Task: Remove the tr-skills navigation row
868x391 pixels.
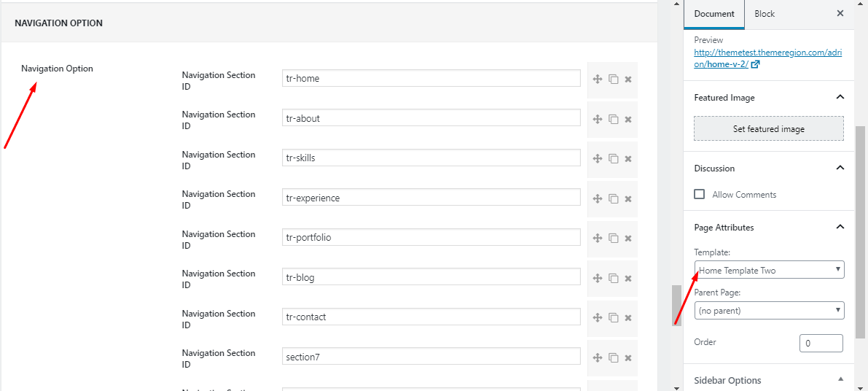Action: pos(628,158)
